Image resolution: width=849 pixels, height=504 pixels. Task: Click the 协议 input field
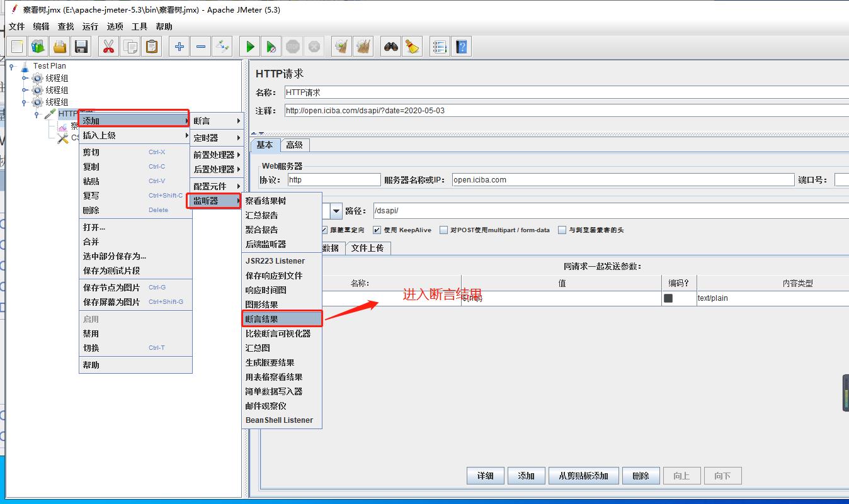(x=334, y=180)
